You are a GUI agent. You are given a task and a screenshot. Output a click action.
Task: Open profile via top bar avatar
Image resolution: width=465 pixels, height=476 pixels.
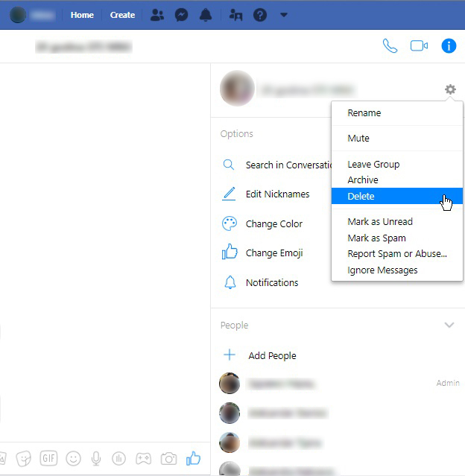[18, 15]
